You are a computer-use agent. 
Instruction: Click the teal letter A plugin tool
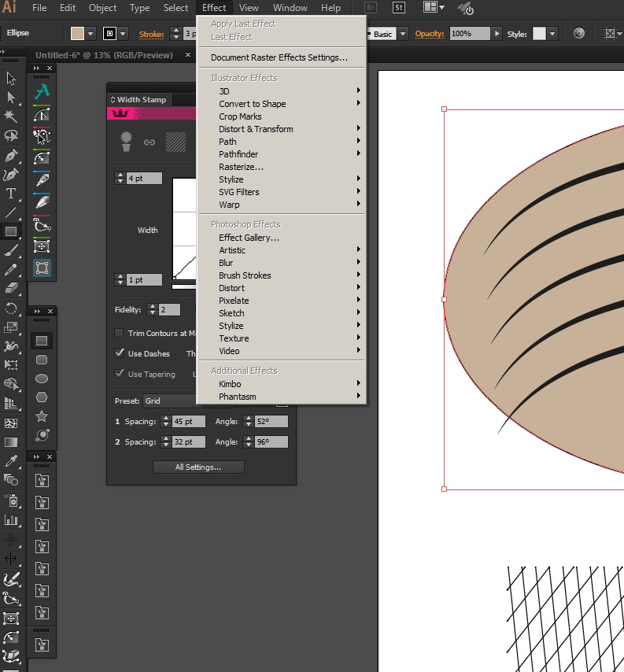click(x=42, y=92)
